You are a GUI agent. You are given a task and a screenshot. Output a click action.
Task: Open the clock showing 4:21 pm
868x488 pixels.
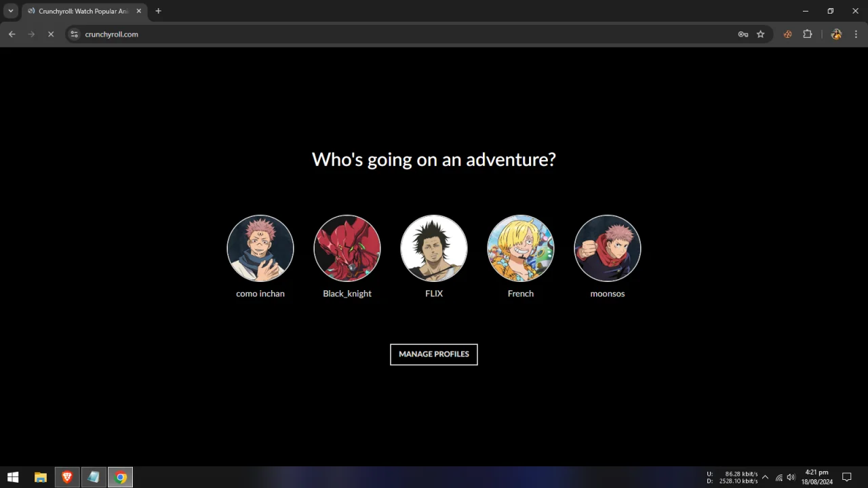tap(816, 477)
